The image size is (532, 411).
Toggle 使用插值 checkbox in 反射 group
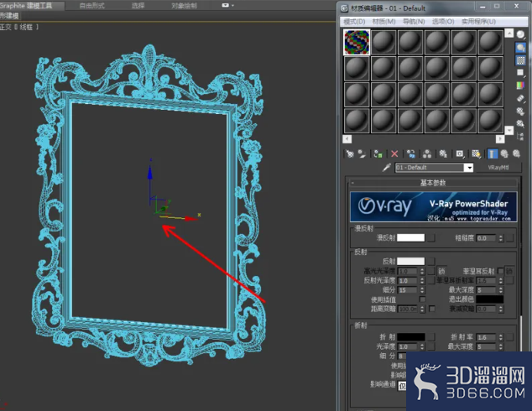pyautogui.click(x=422, y=299)
